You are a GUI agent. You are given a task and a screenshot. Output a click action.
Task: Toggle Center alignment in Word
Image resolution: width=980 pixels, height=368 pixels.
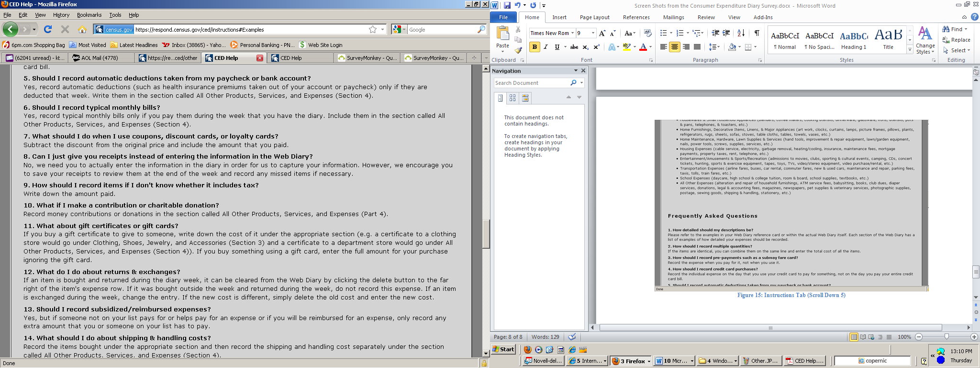click(x=675, y=47)
